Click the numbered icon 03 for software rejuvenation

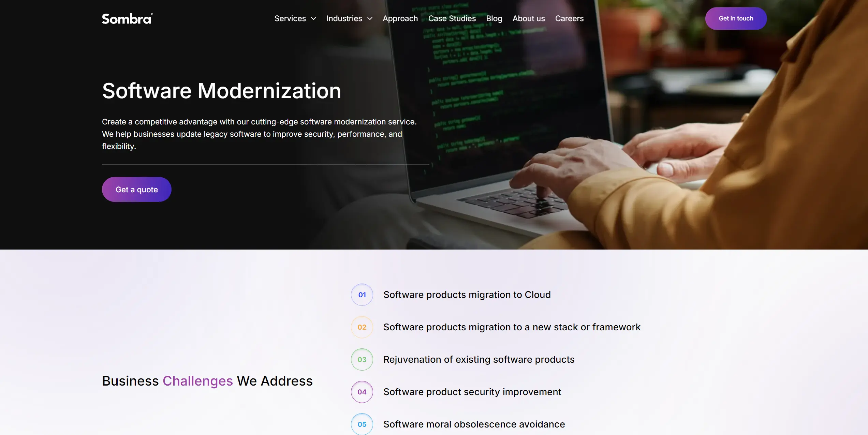[362, 360]
